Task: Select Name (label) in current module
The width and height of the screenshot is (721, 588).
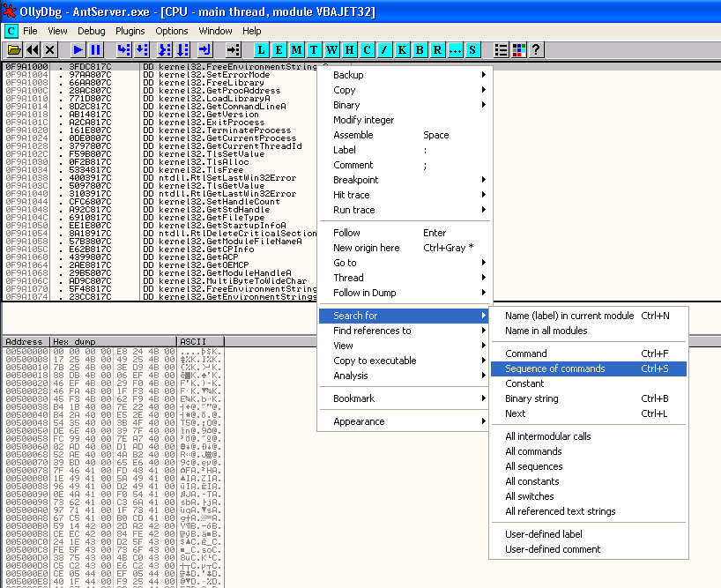Action: coord(589,316)
